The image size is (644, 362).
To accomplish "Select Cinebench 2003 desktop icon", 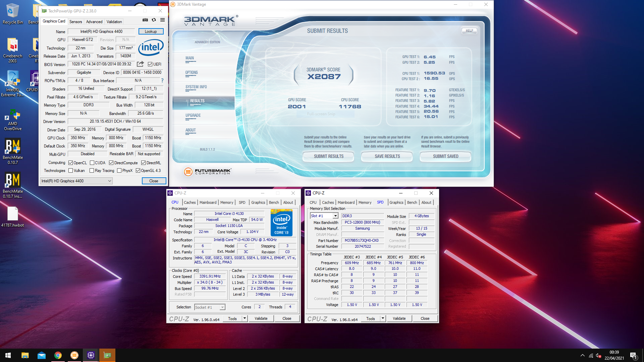I will tap(12, 50).
